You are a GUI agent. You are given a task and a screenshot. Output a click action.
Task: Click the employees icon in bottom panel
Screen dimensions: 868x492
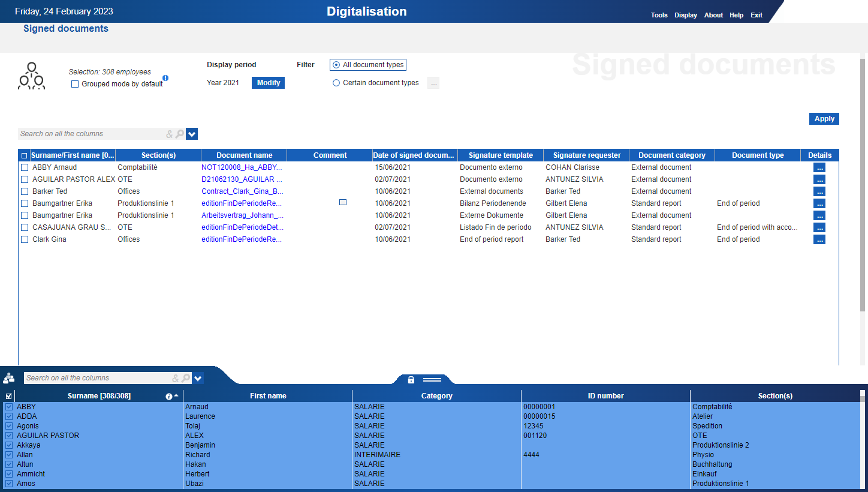(x=9, y=378)
